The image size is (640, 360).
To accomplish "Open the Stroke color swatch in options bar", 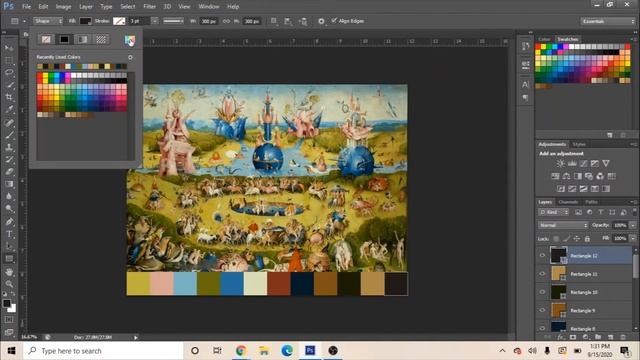I will (x=119, y=21).
